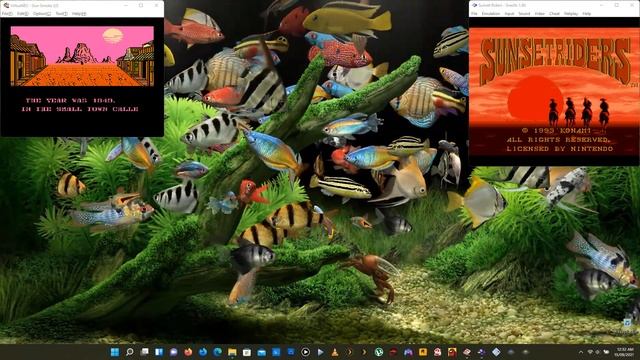Open Netplay menu in Snes9x window

(571, 13)
